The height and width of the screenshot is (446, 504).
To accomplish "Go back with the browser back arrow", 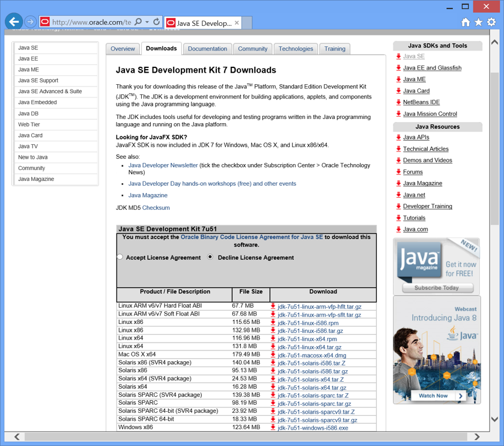I will click(x=14, y=22).
